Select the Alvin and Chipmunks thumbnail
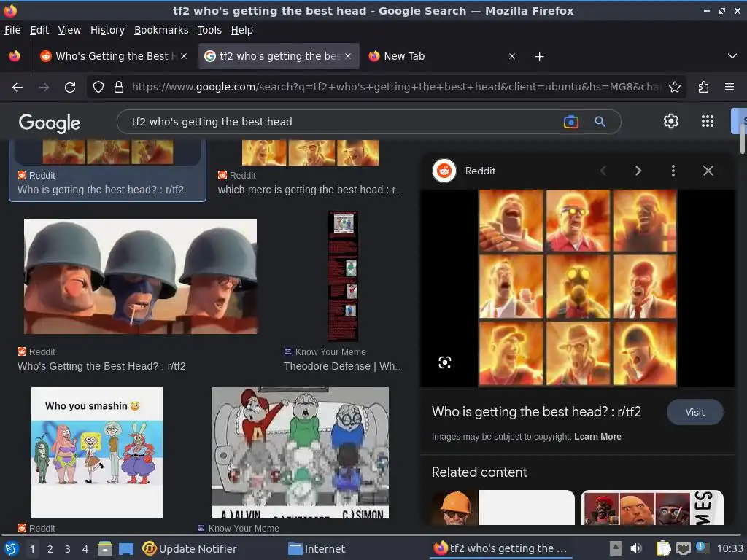This screenshot has width=747, height=560. 300,452
